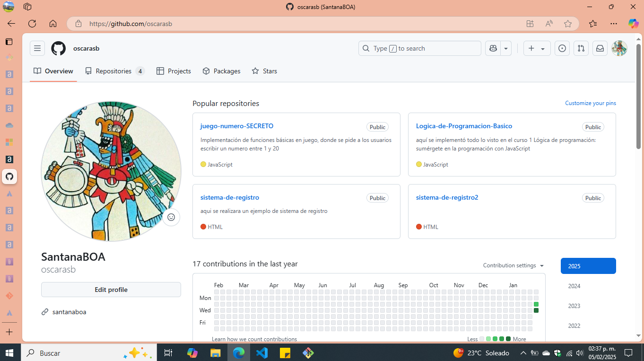Open the weather widget 23°C Soleado
Screen dimensions: 644x361
(x=481, y=353)
